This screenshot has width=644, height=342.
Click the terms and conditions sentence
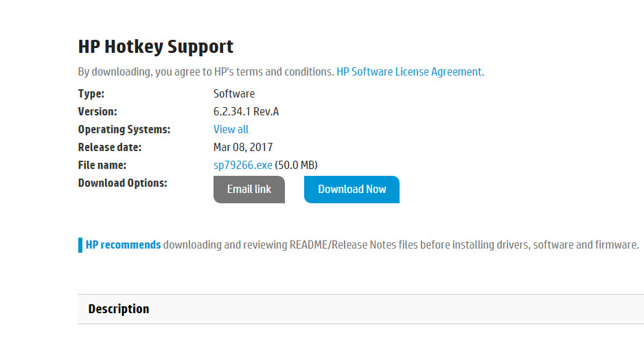tap(206, 72)
